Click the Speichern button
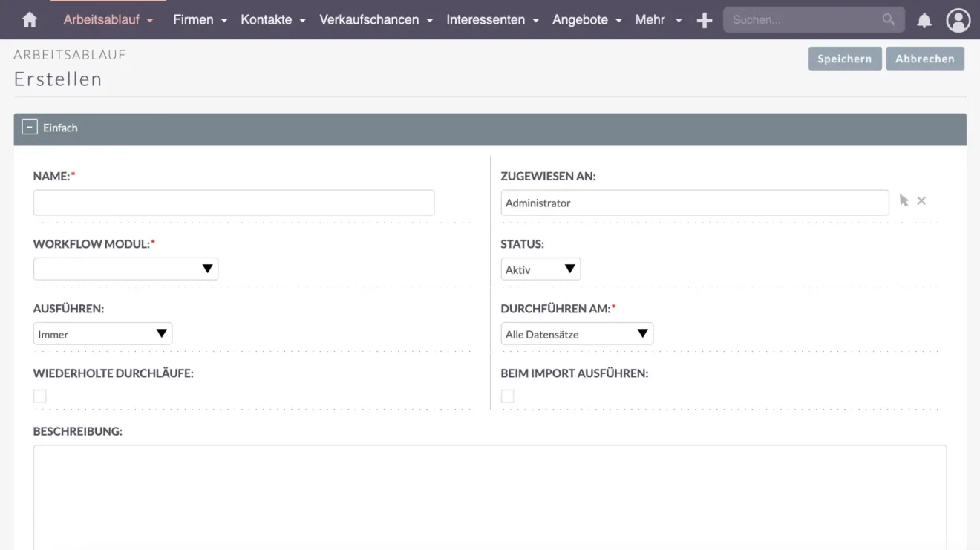Image resolution: width=980 pixels, height=550 pixels. (x=844, y=58)
